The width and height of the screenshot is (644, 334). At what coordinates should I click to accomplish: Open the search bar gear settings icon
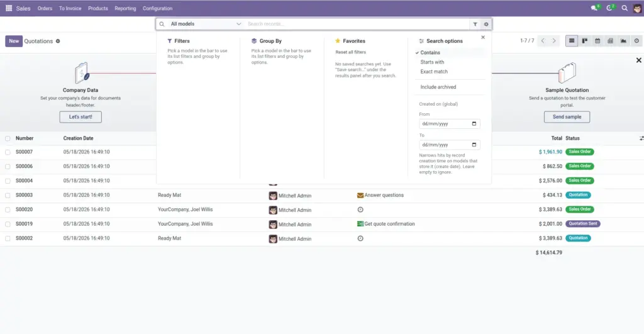(486, 25)
